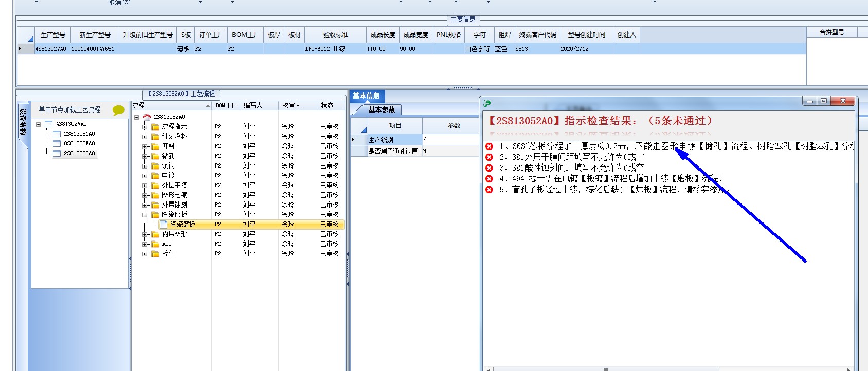Viewport: 868px width, 371px height.
Task: Click the 状态 column header
Action: click(x=331, y=106)
